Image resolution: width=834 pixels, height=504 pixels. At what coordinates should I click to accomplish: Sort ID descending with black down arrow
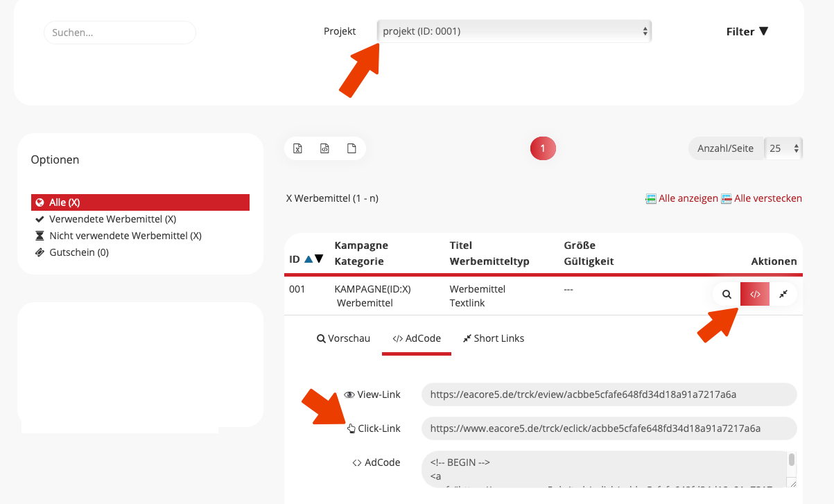point(319,259)
